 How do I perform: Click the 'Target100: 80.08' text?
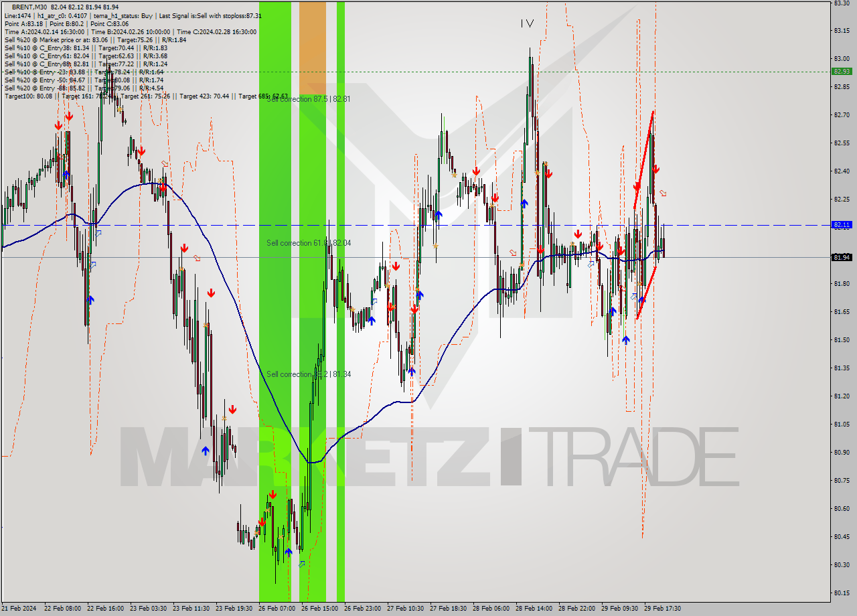click(x=30, y=96)
